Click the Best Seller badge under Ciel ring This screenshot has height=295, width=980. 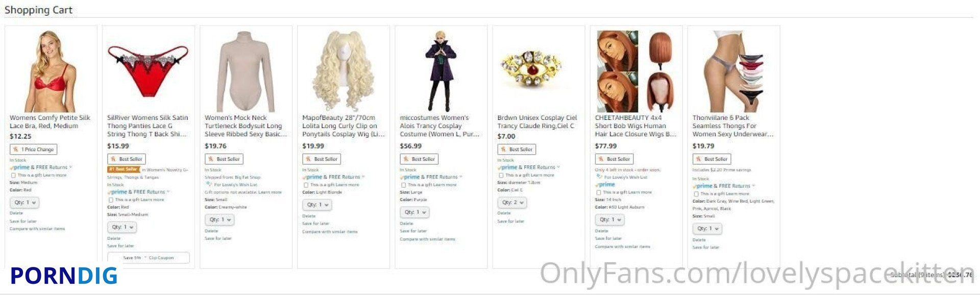pos(517,150)
